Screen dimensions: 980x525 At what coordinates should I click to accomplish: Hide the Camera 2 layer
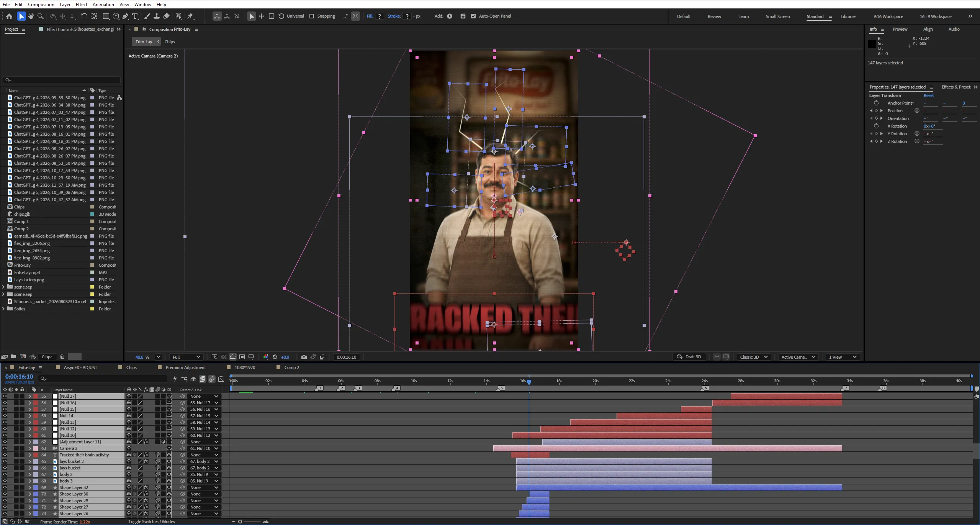click(x=5, y=448)
